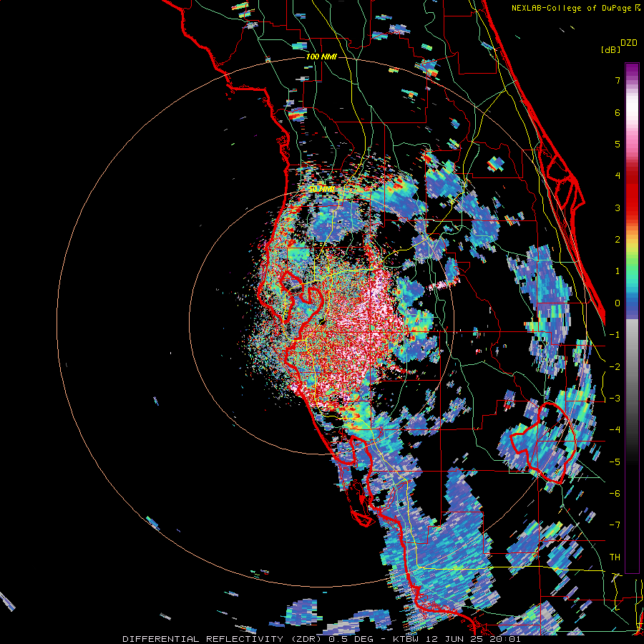Click the scale value 3
The height and width of the screenshot is (644, 644).
[618, 208]
